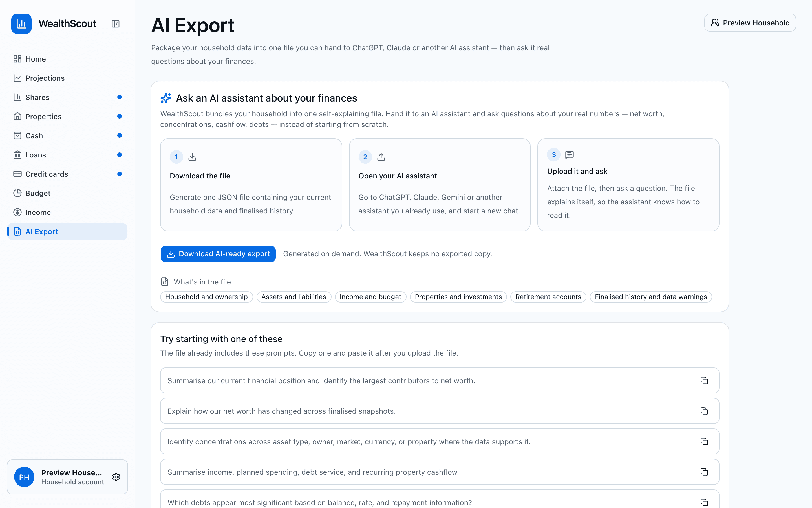Click the blue dot beside Credit cards

[120, 174]
